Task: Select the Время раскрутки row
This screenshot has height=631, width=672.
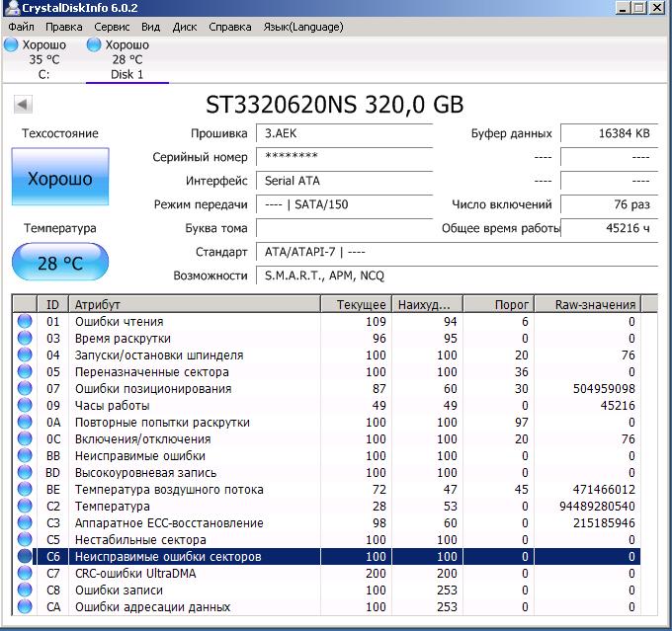Action: pyautogui.click(x=326, y=338)
